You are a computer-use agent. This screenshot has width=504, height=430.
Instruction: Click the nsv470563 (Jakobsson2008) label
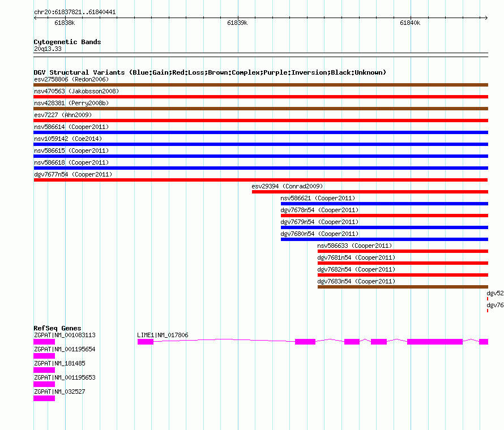point(76,91)
